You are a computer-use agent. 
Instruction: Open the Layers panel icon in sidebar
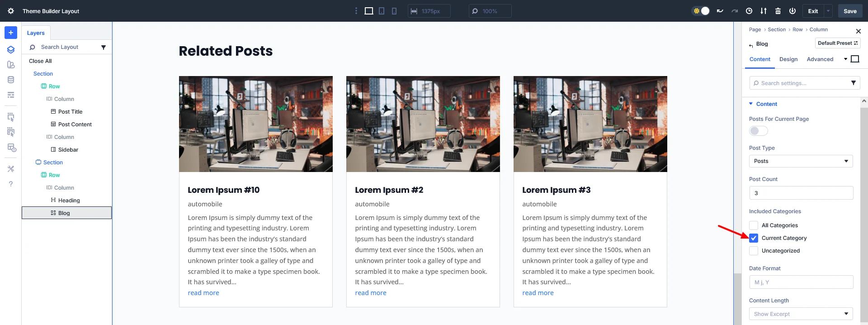11,50
